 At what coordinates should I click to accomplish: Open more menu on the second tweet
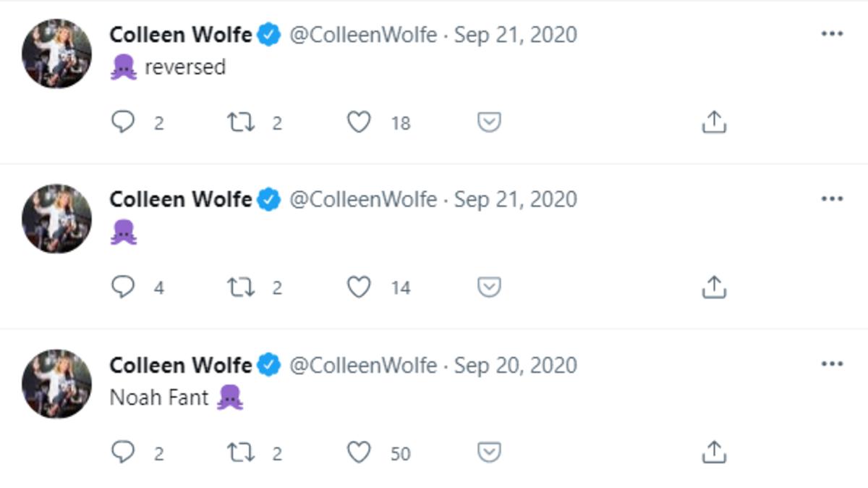point(832,199)
